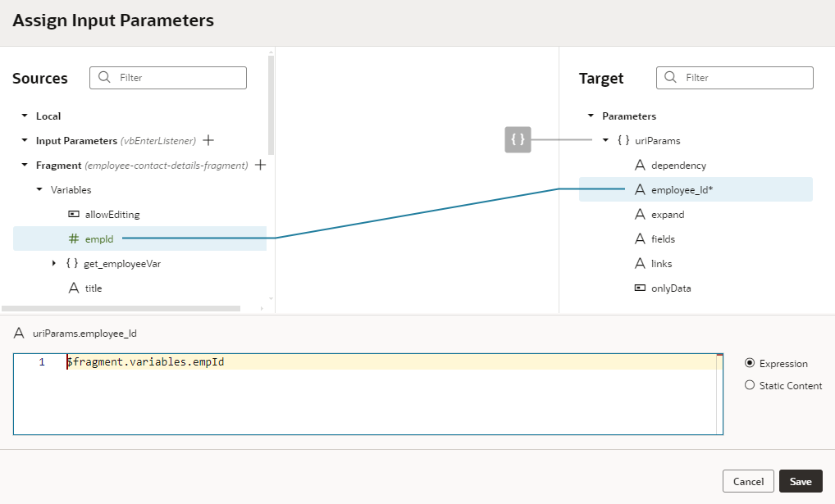
Task: Collapse the Variables tree section
Action: pos(38,189)
